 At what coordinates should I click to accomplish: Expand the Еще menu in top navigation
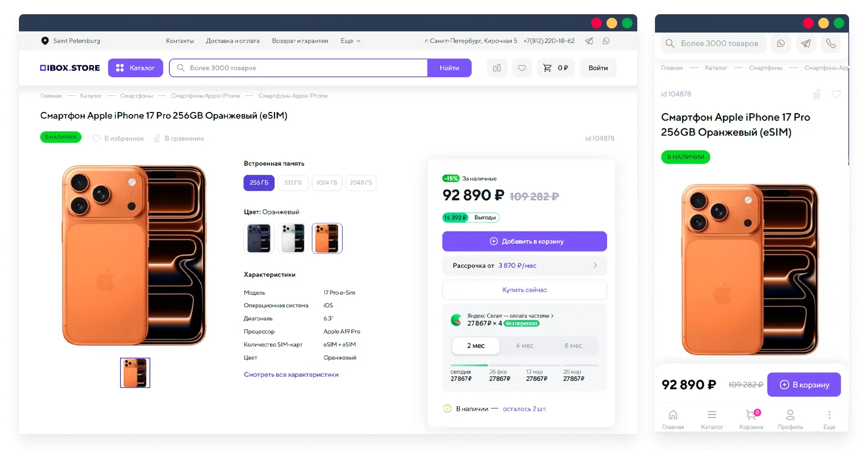(350, 41)
